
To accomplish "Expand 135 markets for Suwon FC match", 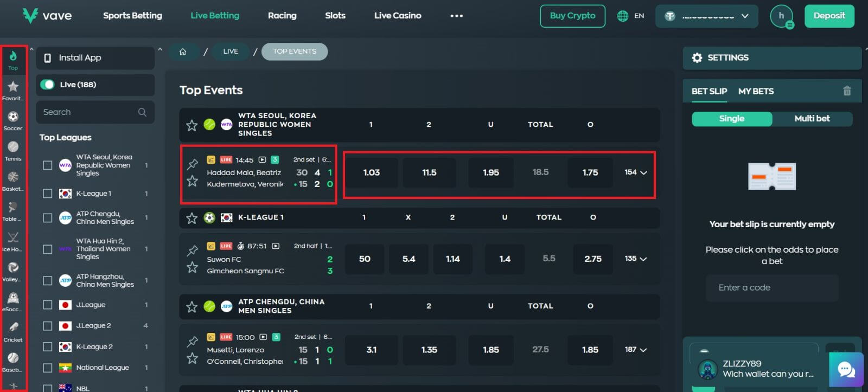I will pyautogui.click(x=636, y=259).
